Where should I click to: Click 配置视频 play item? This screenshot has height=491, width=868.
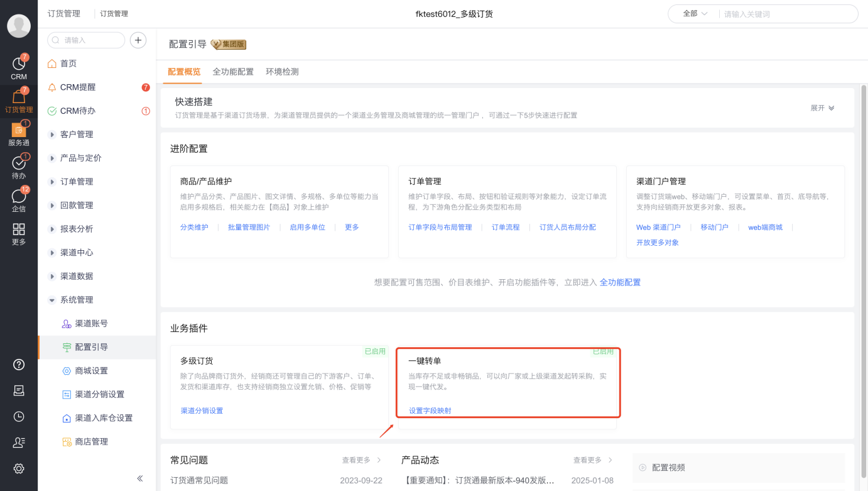pyautogui.click(x=662, y=468)
